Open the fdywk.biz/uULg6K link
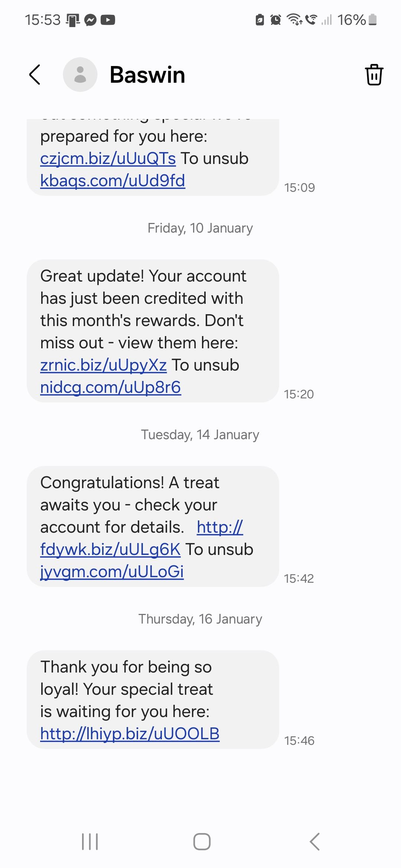401x868 pixels. (110, 550)
